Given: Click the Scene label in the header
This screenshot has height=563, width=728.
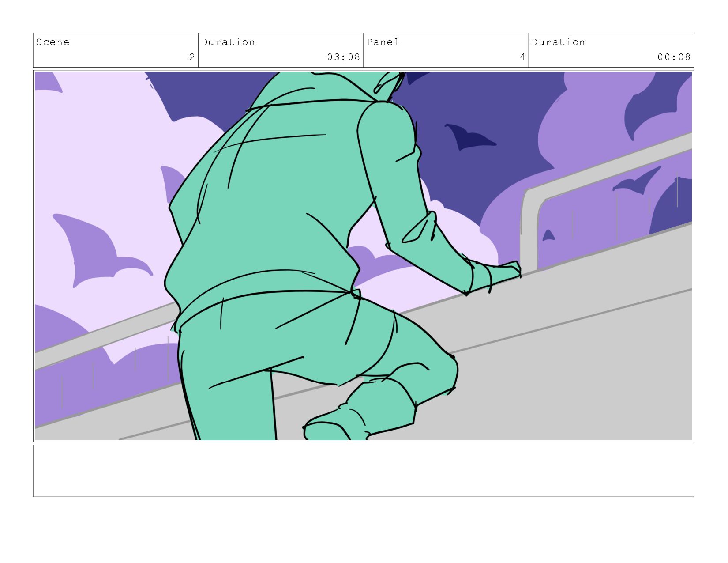Looking at the screenshot, I should pyautogui.click(x=53, y=42).
